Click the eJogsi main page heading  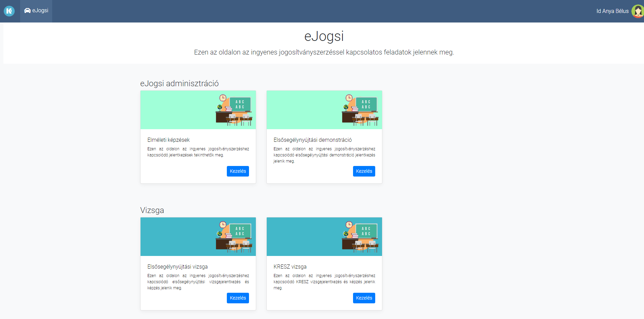[324, 36]
